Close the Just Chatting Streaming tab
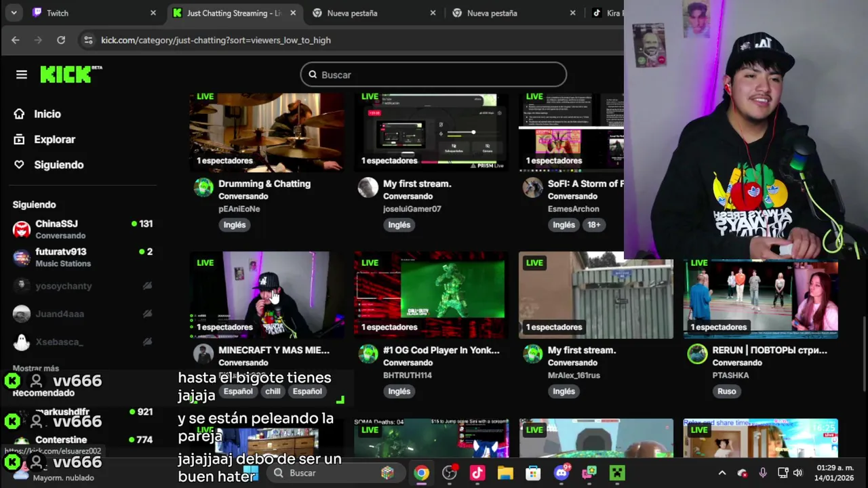 coord(293,13)
